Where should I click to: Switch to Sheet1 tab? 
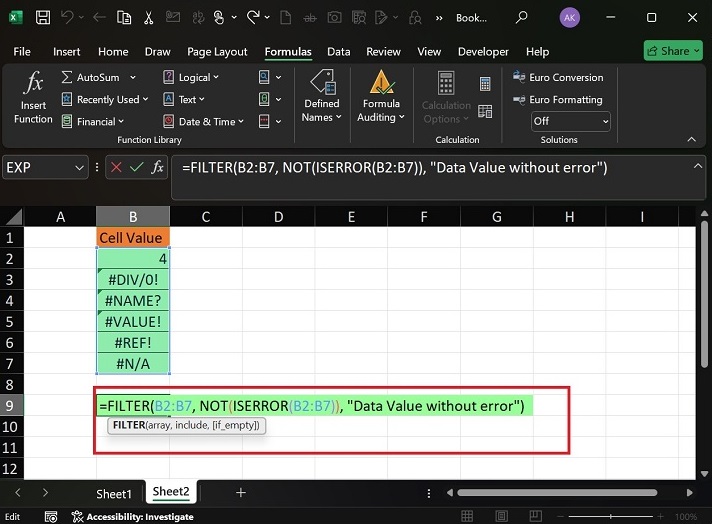pyautogui.click(x=114, y=494)
